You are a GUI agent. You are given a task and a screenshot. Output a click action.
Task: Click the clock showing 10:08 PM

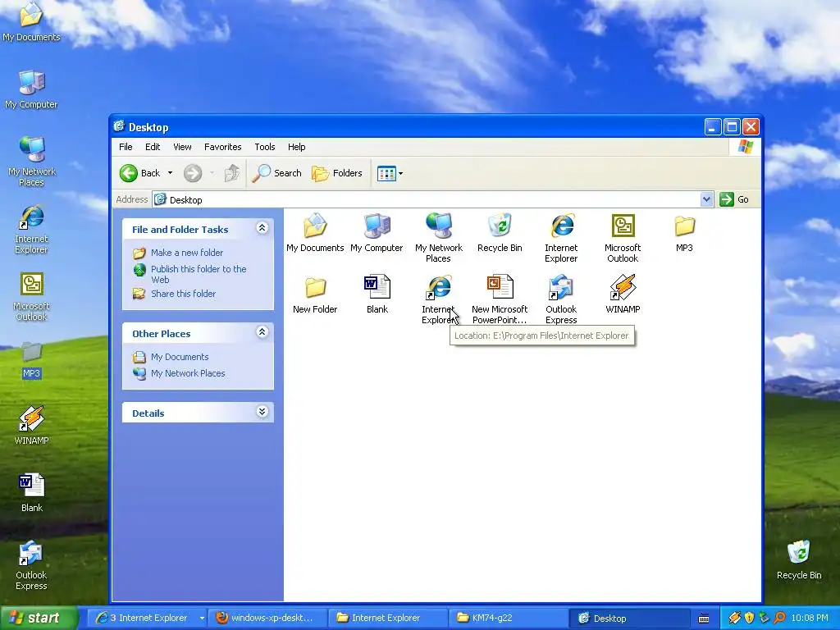click(810, 618)
